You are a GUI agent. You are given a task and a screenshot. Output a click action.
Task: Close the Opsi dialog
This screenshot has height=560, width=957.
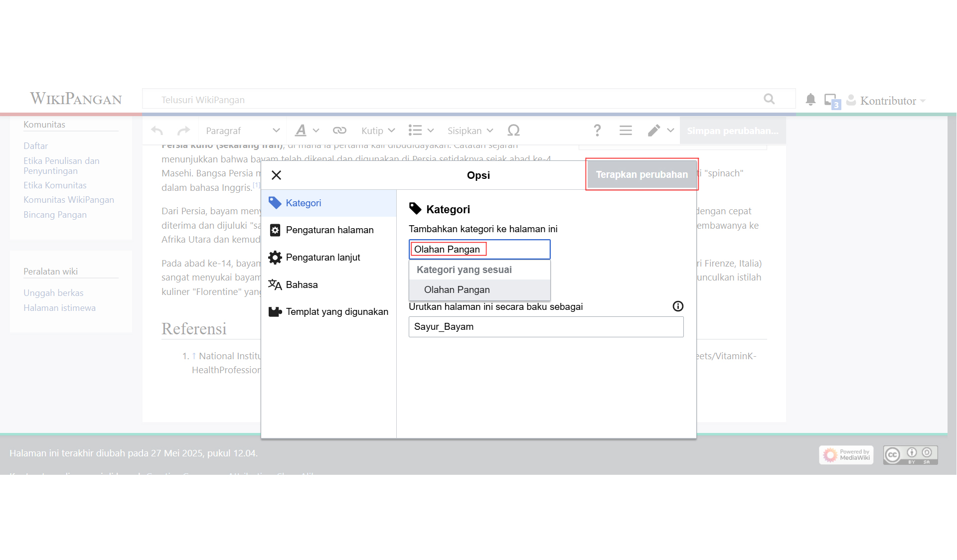point(276,175)
